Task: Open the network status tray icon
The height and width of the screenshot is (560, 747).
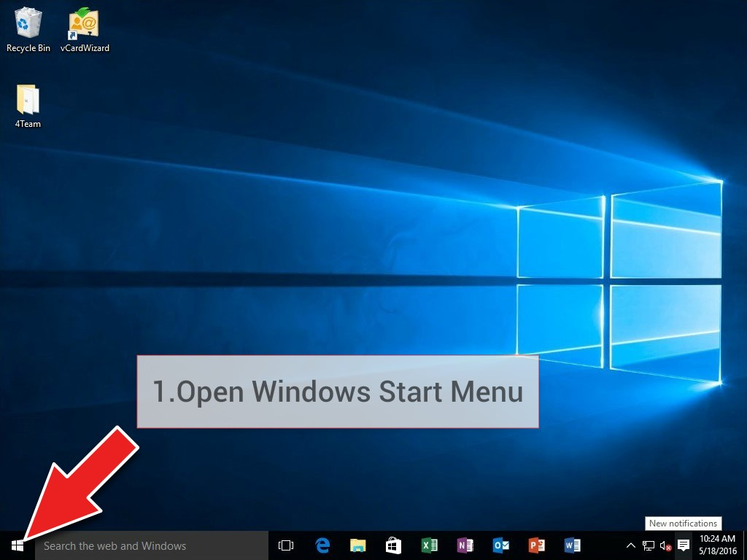Action: point(649,545)
